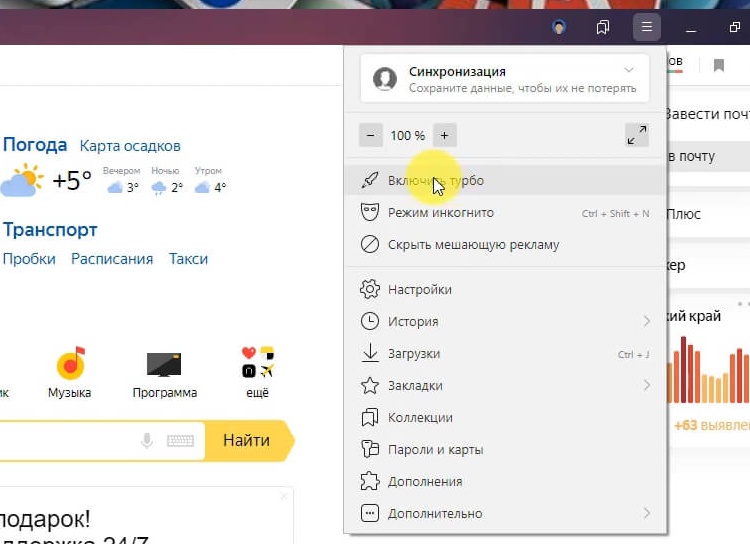This screenshot has height=544, width=750.
Task: Open the Такси link
Action: coord(188,259)
